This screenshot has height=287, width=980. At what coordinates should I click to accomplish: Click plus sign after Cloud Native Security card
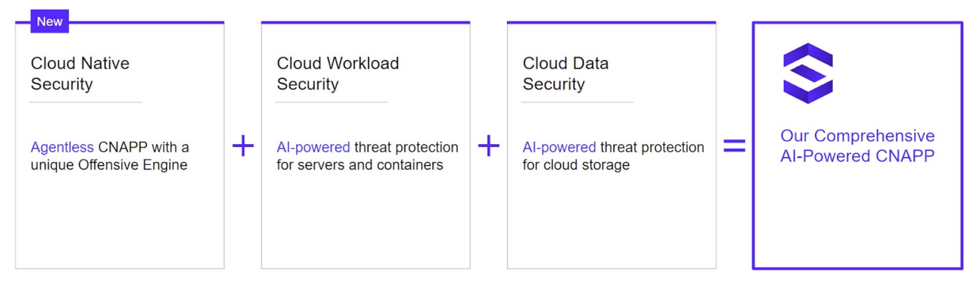[x=243, y=146]
